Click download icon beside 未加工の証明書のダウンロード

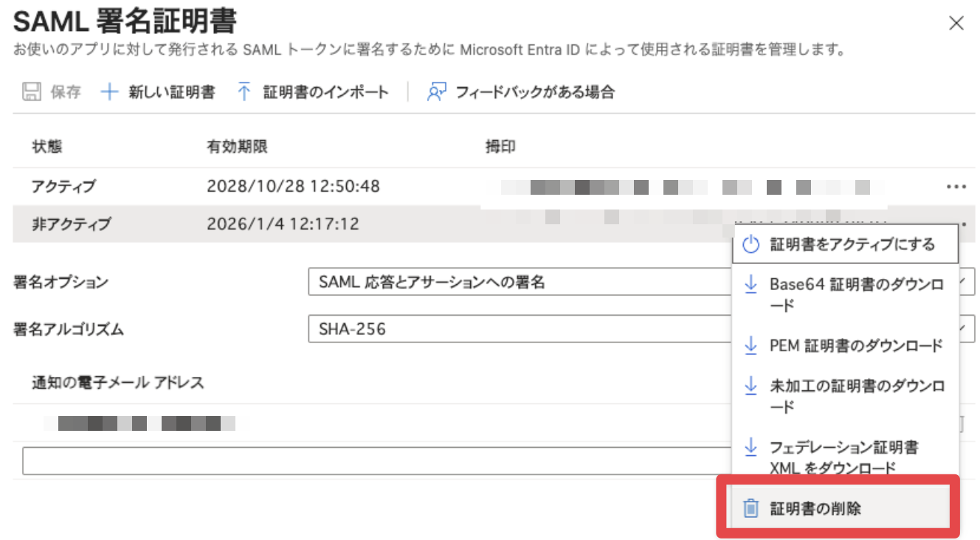[750, 386]
